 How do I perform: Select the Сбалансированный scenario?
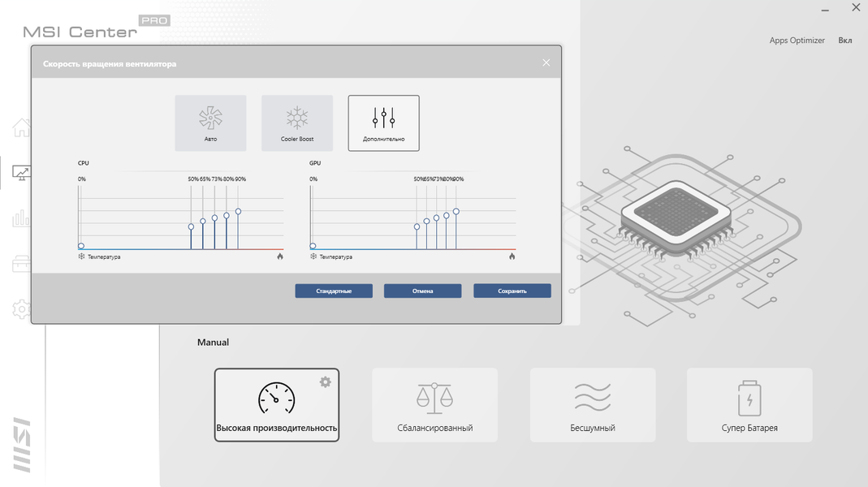(x=435, y=405)
